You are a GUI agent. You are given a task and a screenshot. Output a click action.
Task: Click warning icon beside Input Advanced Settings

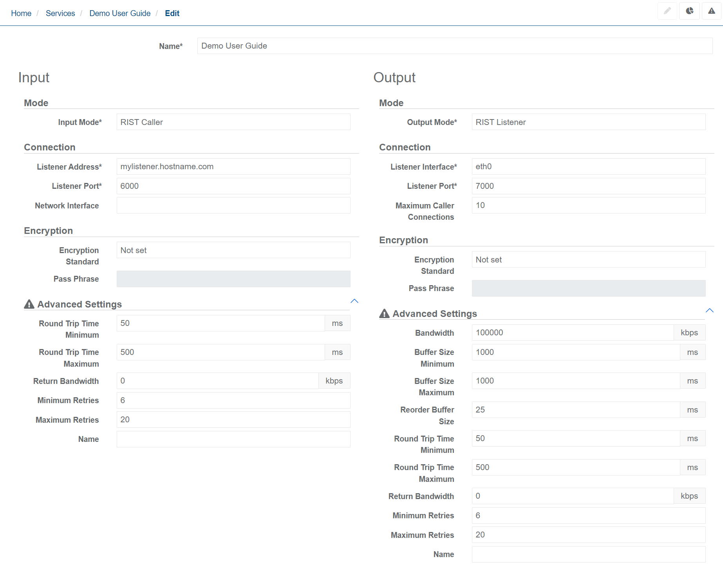pyautogui.click(x=29, y=304)
